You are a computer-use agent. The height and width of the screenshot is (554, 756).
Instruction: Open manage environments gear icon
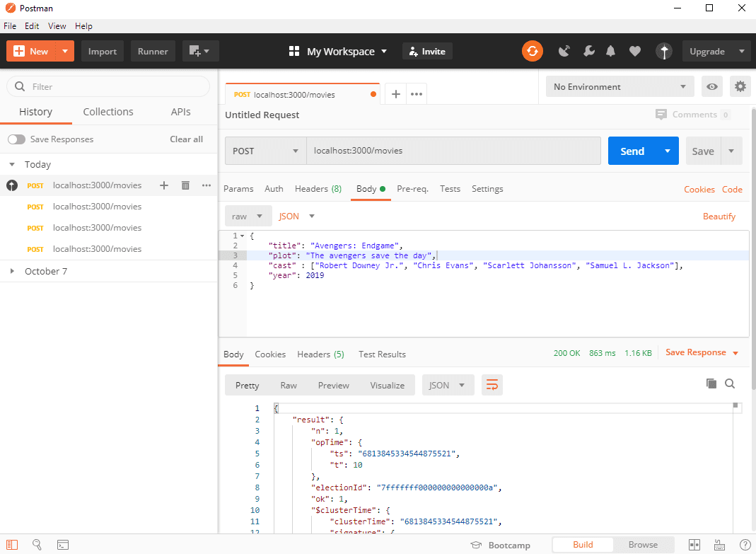[740, 86]
